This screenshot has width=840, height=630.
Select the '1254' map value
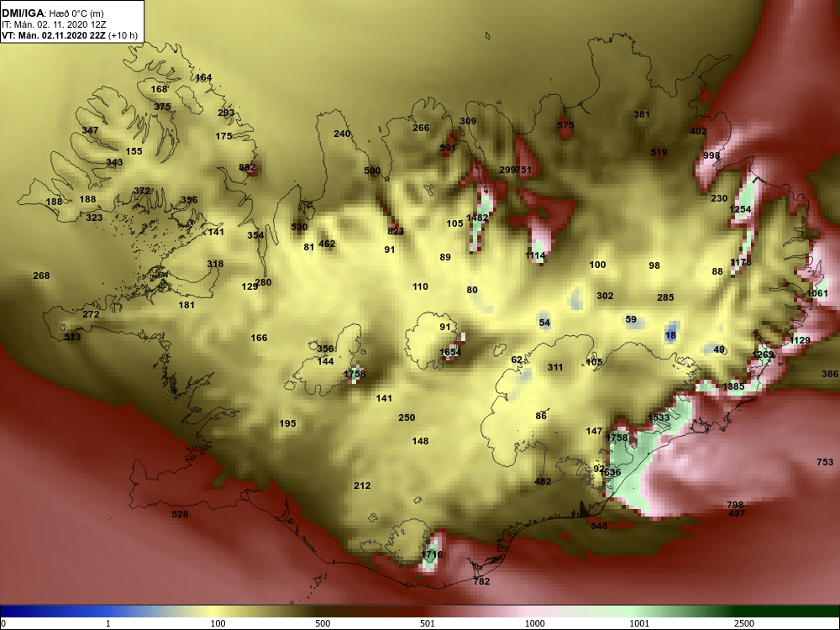tap(740, 209)
